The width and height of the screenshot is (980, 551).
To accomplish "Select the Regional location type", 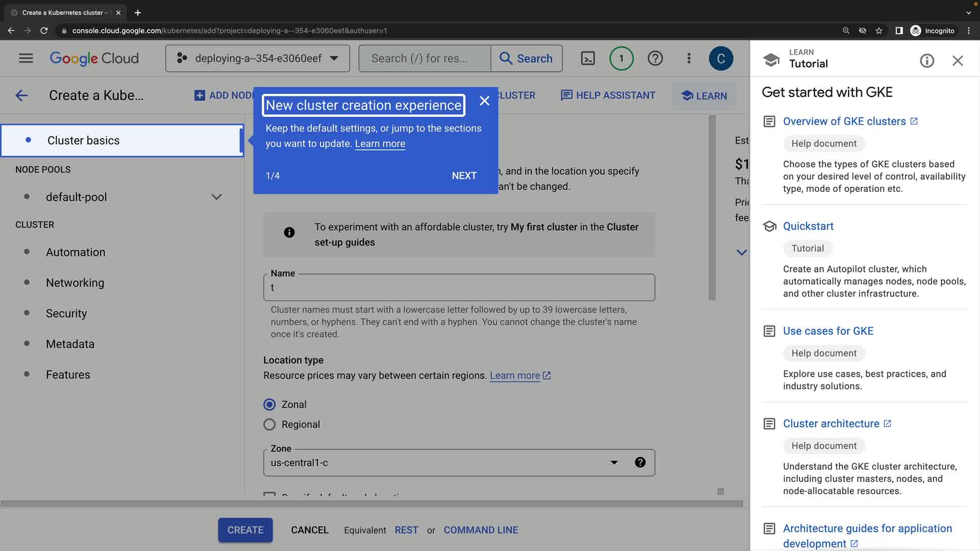I will point(269,424).
